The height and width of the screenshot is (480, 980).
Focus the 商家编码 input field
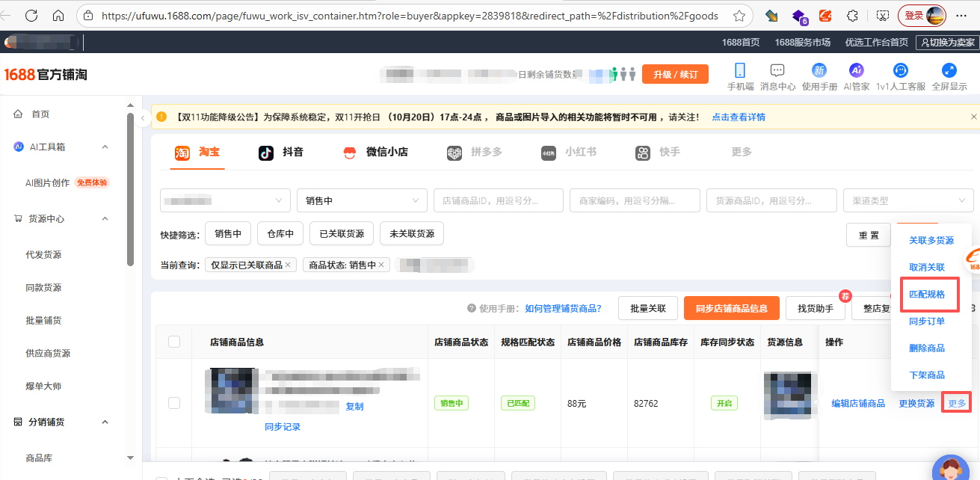point(635,200)
